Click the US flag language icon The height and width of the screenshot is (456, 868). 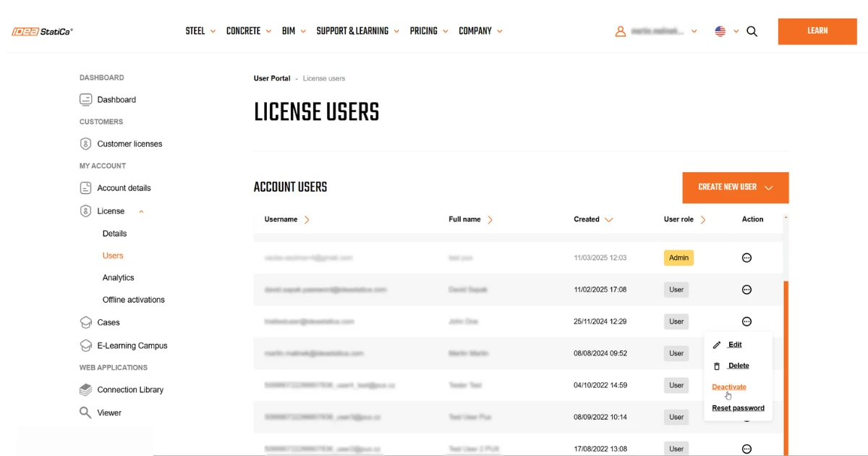[720, 31]
